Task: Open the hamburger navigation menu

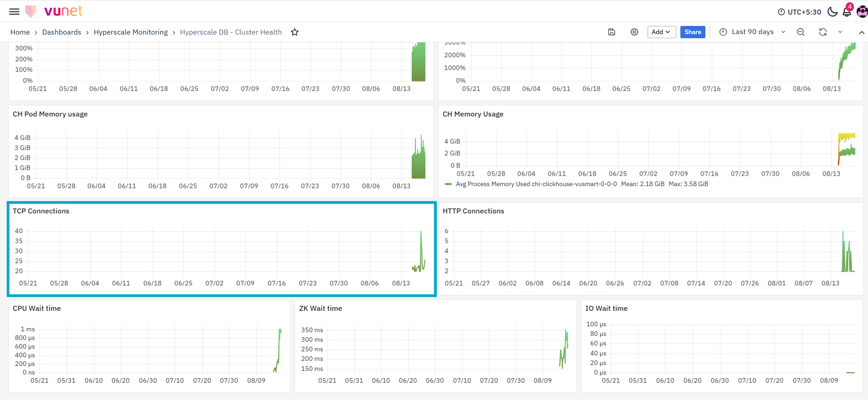Action: tap(15, 11)
